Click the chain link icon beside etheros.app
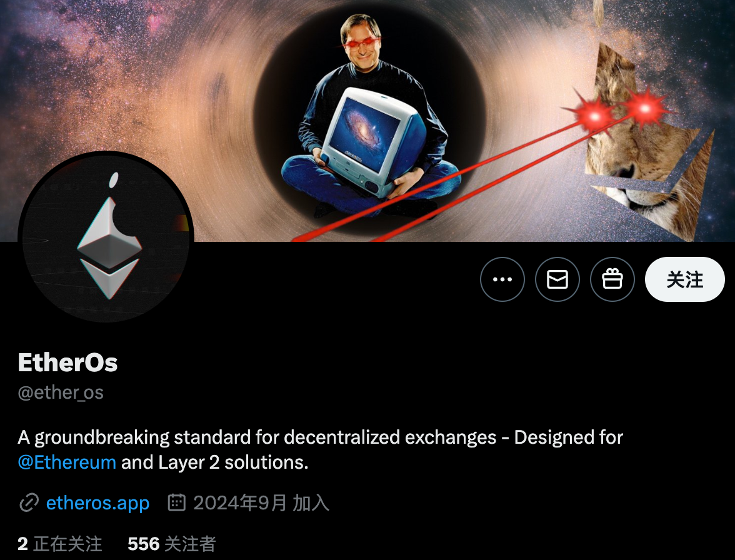Viewport: 735px width, 560px height. pos(29,503)
